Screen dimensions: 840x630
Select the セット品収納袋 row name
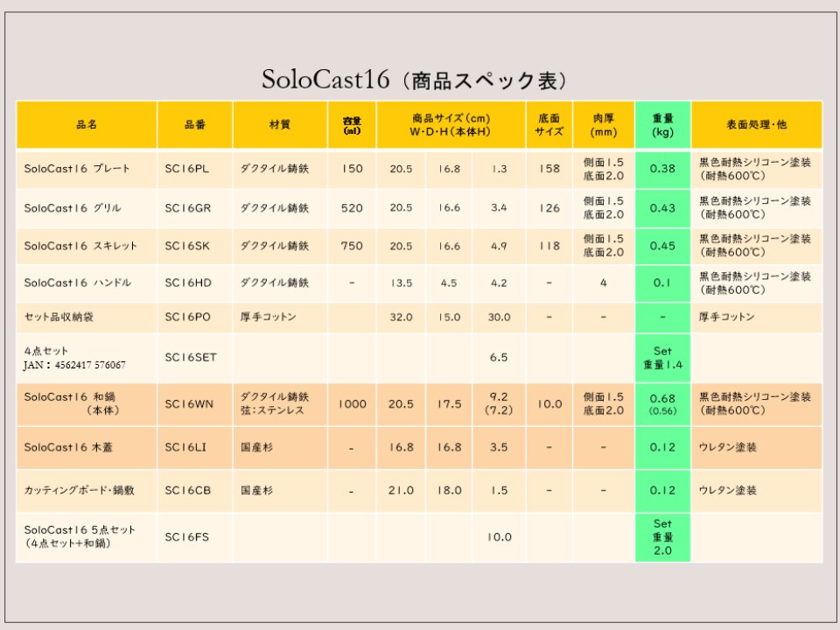[x=59, y=317]
